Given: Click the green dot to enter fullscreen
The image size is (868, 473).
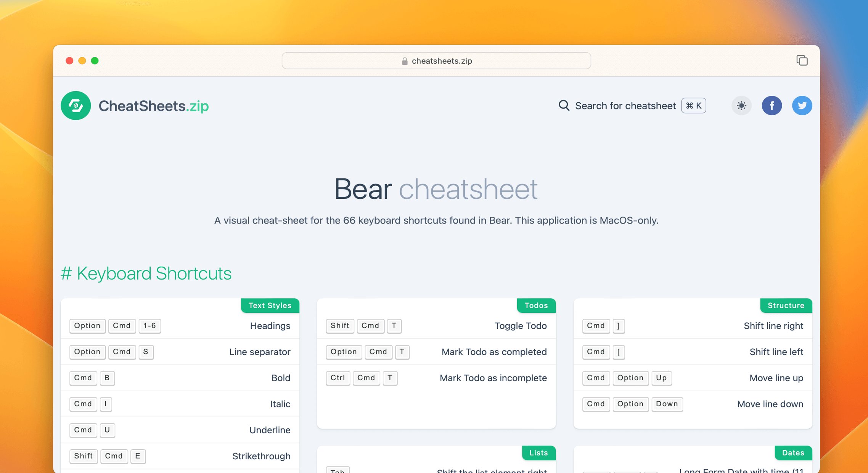Looking at the screenshot, I should click(95, 60).
